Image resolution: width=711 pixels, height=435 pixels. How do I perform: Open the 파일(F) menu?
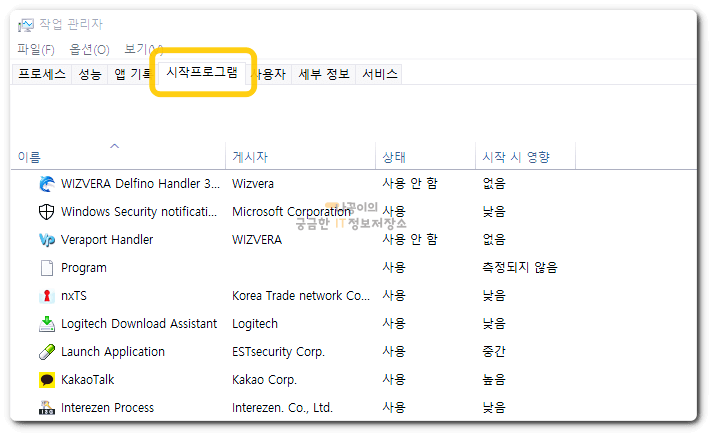[x=36, y=49]
